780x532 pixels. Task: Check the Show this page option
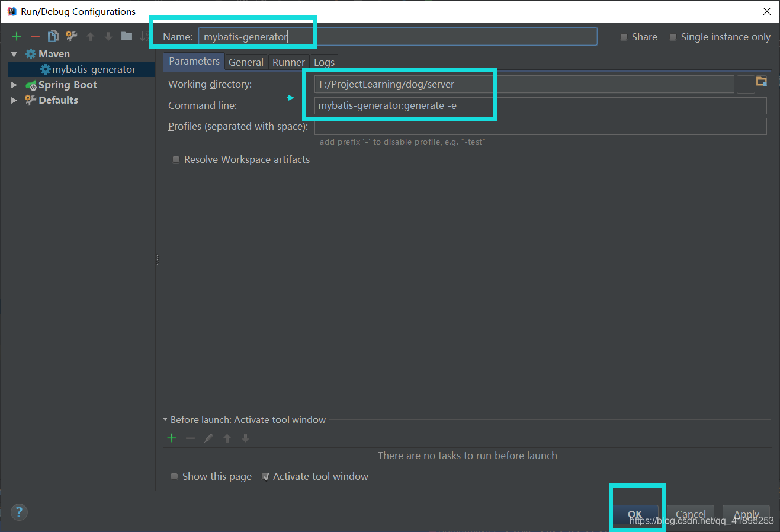coord(174,476)
